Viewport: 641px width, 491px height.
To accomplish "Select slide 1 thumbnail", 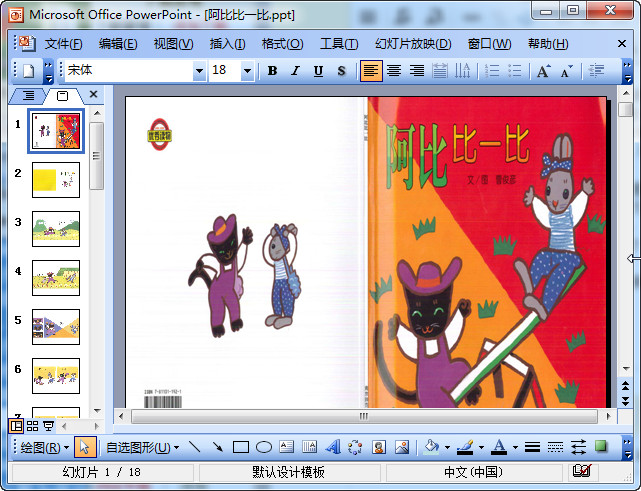I will coord(56,131).
